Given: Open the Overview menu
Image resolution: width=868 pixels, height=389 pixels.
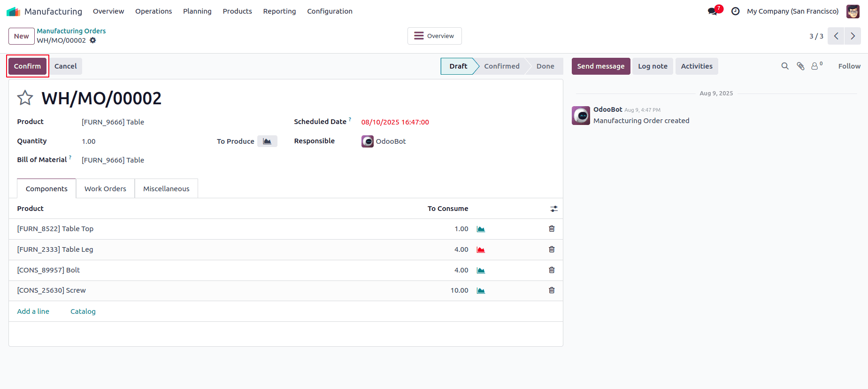Looking at the screenshot, I should click(x=108, y=11).
